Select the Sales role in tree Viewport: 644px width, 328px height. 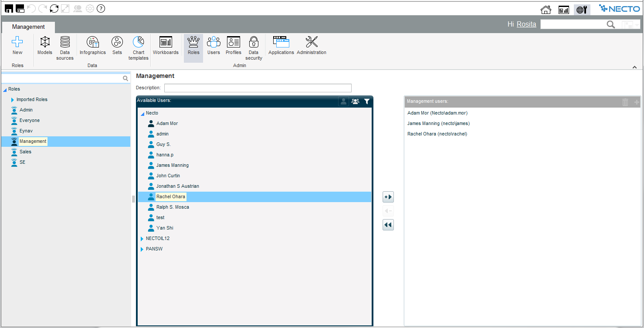coord(25,152)
